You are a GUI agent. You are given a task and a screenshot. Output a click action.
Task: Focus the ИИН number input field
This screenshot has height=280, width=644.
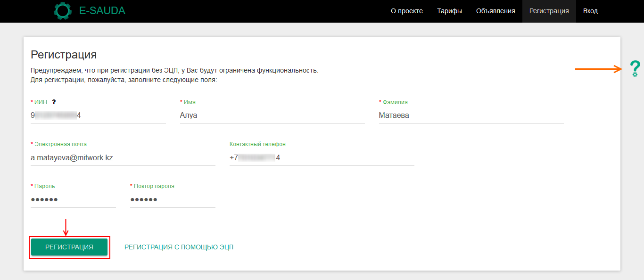[98, 115]
